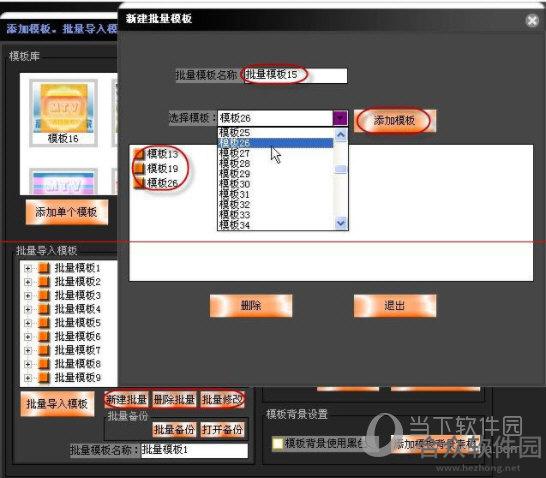Image resolution: width=546 pixels, height=478 pixels.
Task: Click orange icon of 批量模板7
Action: pyautogui.click(x=44, y=350)
